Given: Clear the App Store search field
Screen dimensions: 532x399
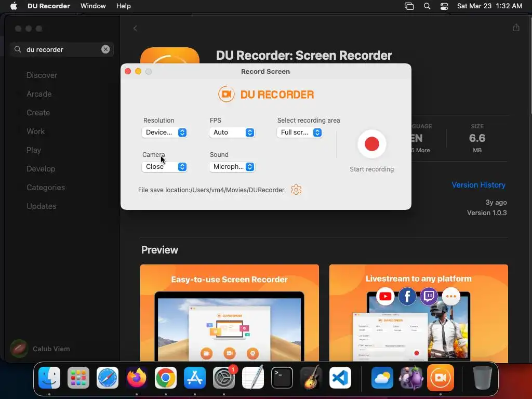Looking at the screenshot, I should point(105,49).
